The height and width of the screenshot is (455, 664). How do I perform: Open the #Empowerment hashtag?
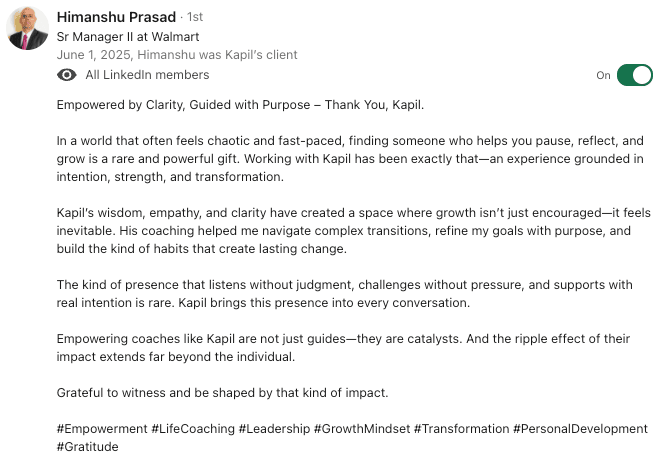[x=102, y=429]
